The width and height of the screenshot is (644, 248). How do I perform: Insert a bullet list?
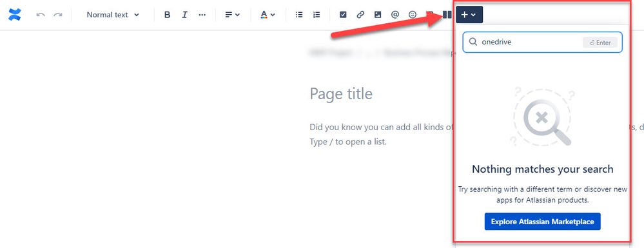pos(299,15)
